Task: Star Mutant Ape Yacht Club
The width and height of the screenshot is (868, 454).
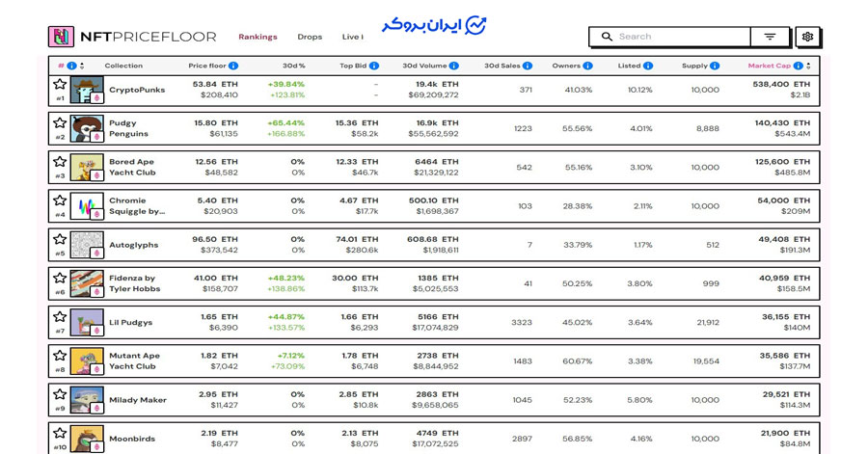Action: (60, 355)
